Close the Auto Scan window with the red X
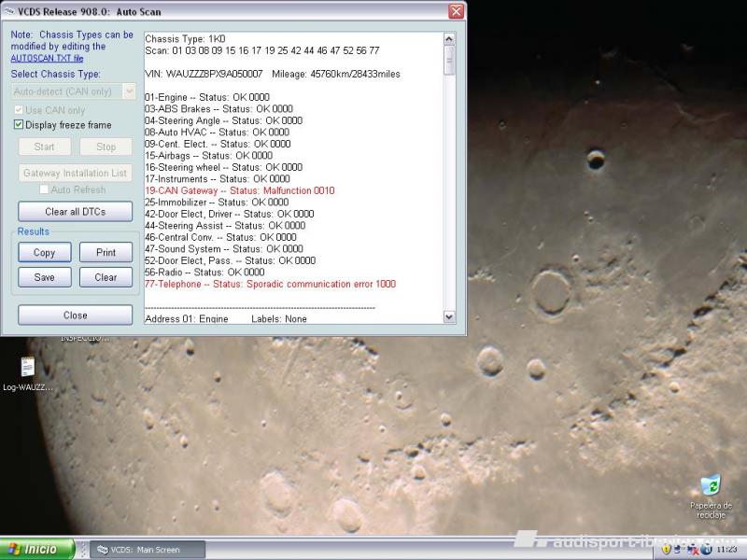The image size is (747, 560). (456, 11)
